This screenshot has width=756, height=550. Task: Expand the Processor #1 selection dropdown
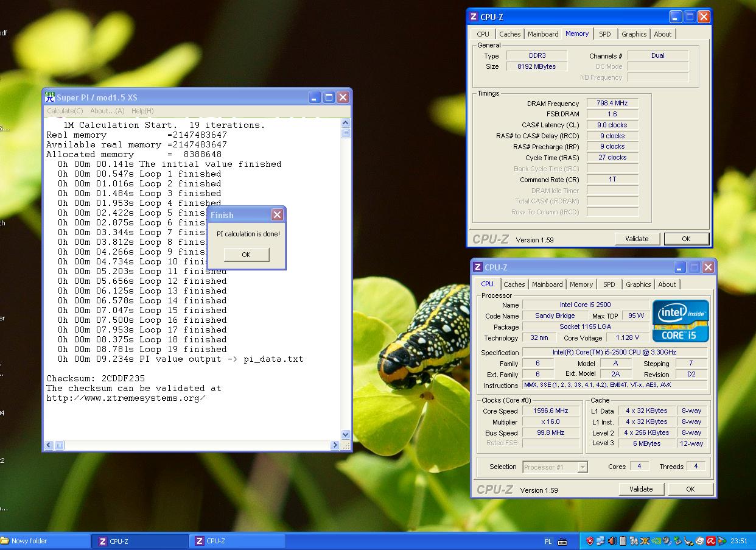[583, 467]
